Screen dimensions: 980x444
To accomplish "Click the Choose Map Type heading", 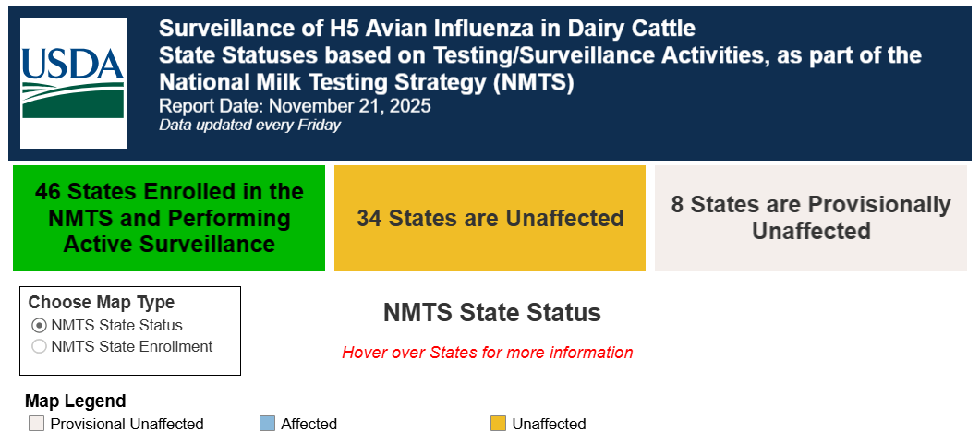I will [102, 302].
